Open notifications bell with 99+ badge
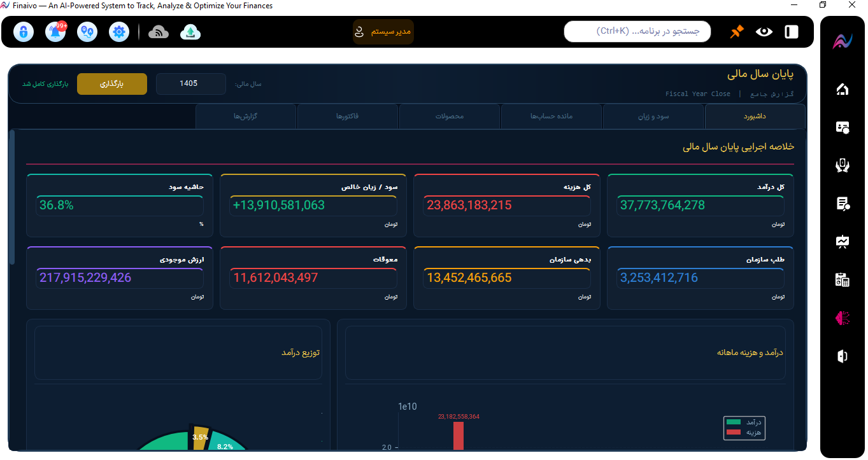 (55, 32)
